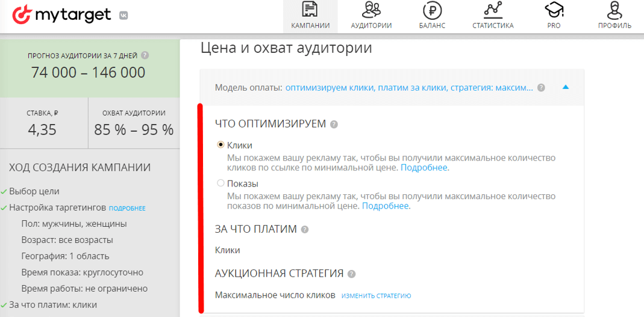This screenshot has width=644, height=317.
Task: Select the Показы radio button
Action: (220, 183)
